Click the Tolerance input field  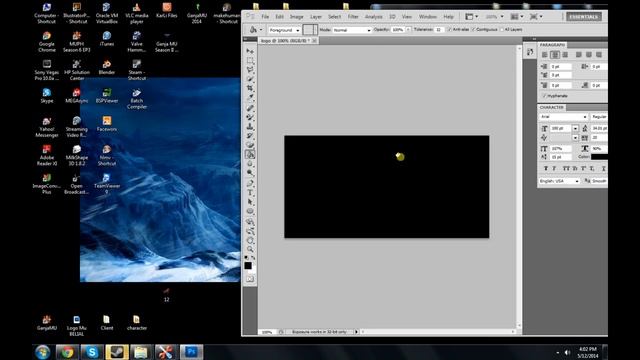pyautogui.click(x=439, y=30)
